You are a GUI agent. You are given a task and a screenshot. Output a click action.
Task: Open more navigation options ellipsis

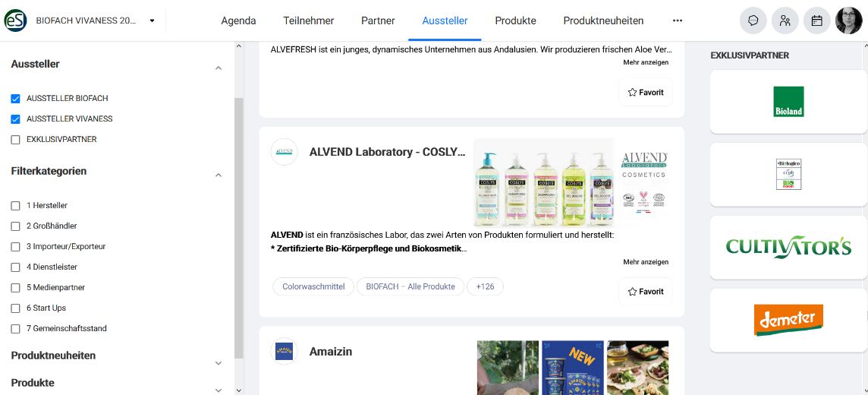click(x=678, y=21)
